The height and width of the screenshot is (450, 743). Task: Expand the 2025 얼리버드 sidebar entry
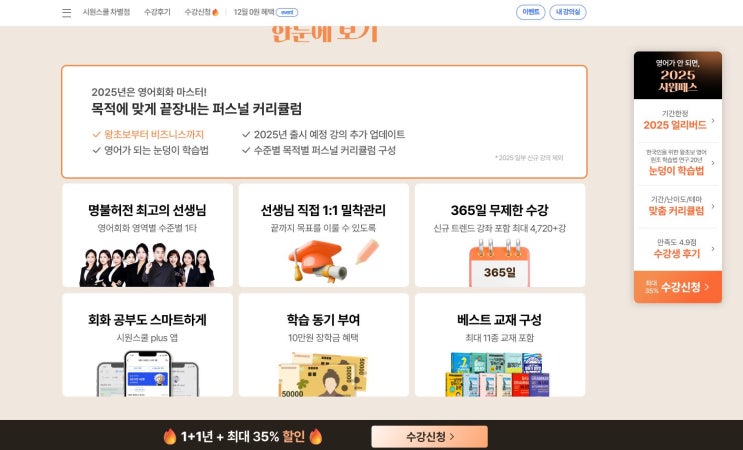pyautogui.click(x=678, y=120)
